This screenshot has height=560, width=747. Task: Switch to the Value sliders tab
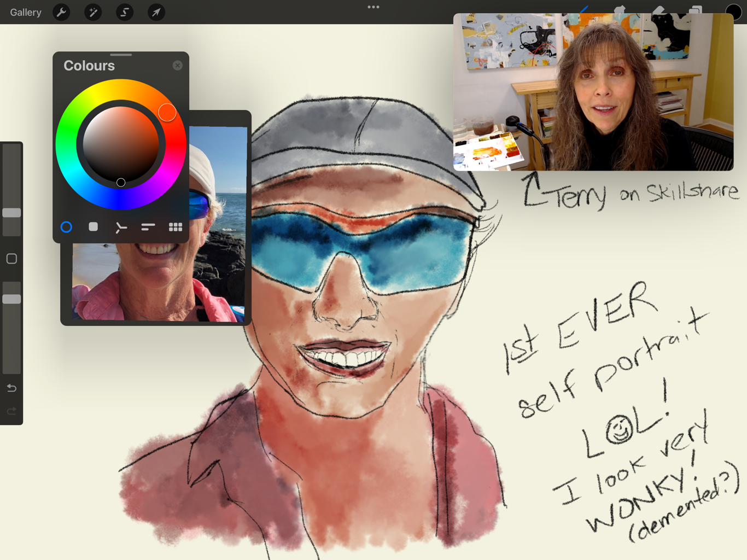coord(148,227)
